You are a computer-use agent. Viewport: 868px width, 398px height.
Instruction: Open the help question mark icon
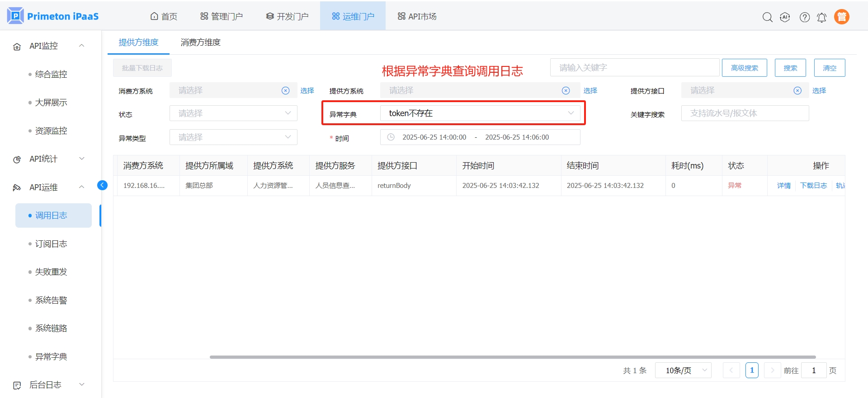click(x=804, y=17)
